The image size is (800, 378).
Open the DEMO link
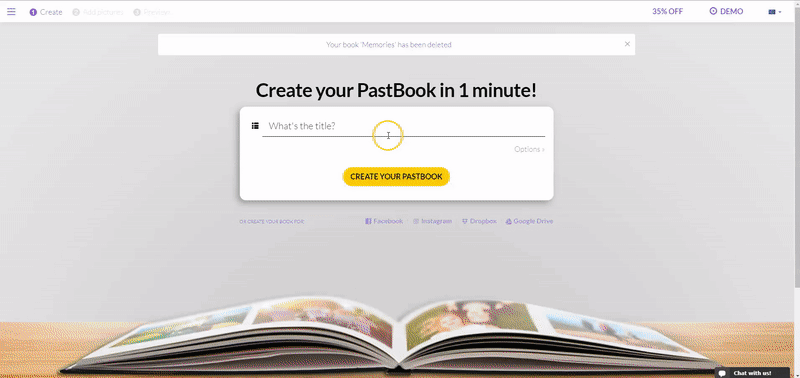(x=727, y=12)
